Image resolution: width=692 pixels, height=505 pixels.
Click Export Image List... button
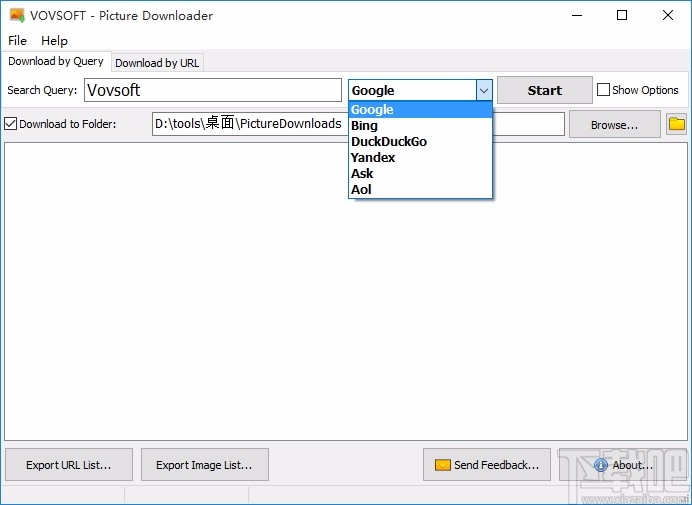204,465
